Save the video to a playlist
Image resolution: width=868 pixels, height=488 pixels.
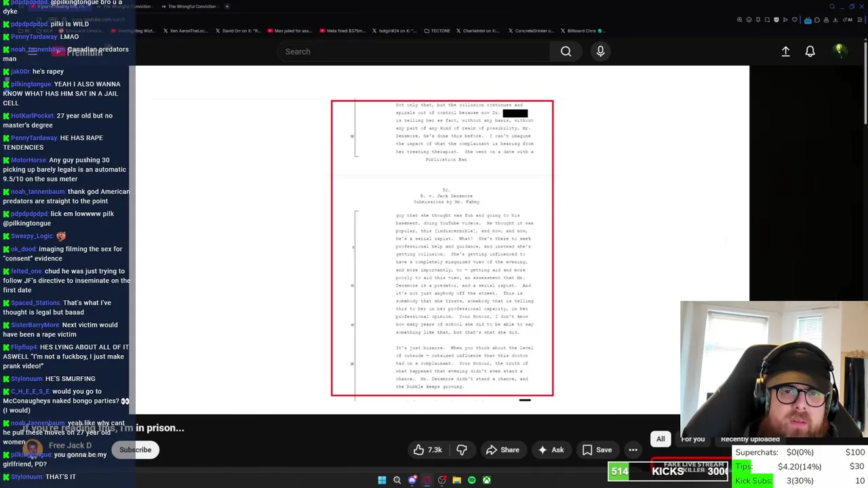596,450
